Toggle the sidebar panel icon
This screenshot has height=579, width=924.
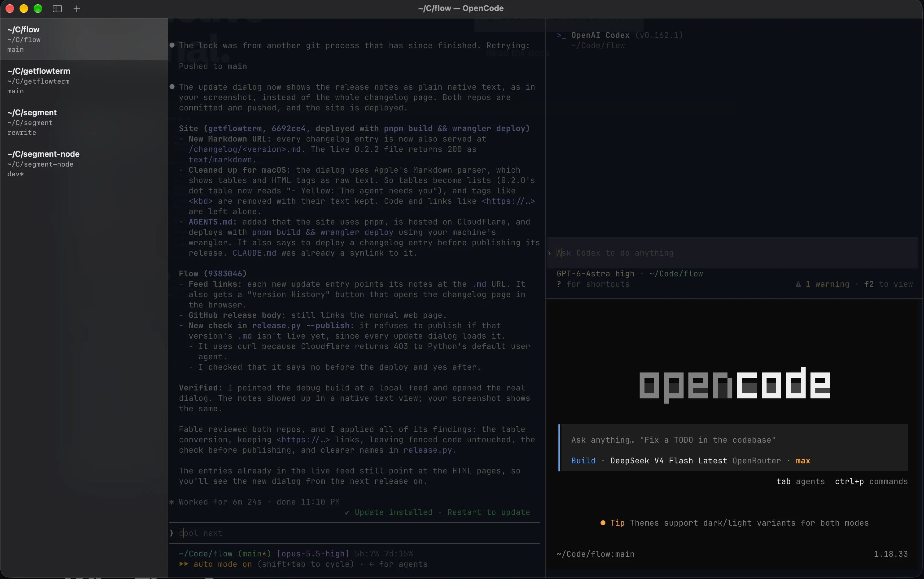coord(57,9)
